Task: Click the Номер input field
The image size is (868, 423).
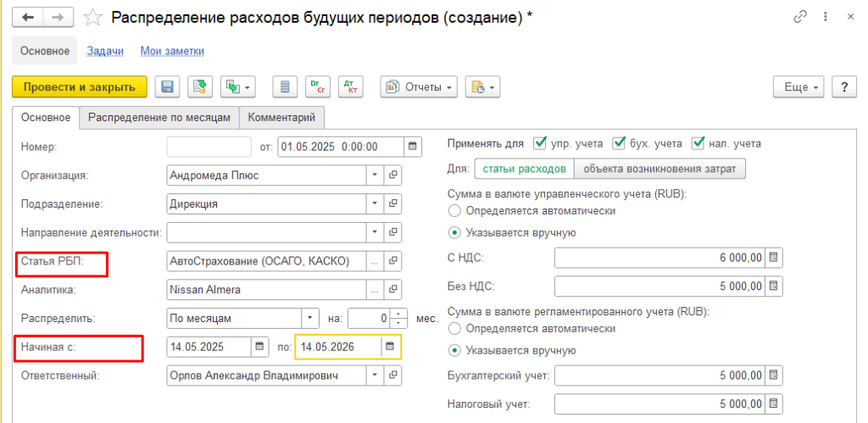Action: coord(209,147)
